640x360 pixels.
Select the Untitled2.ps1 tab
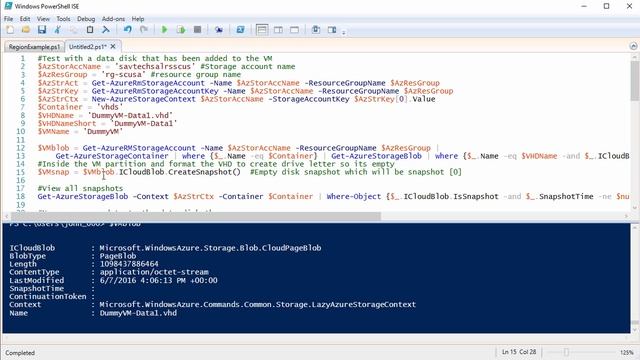point(87,47)
